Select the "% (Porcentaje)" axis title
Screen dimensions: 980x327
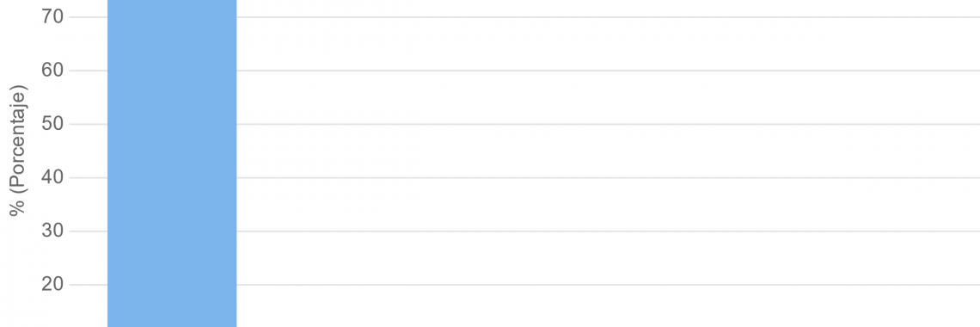point(18,150)
